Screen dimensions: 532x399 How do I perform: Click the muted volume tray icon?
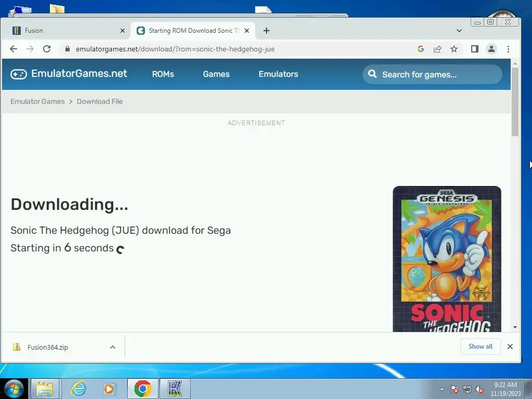480,390
